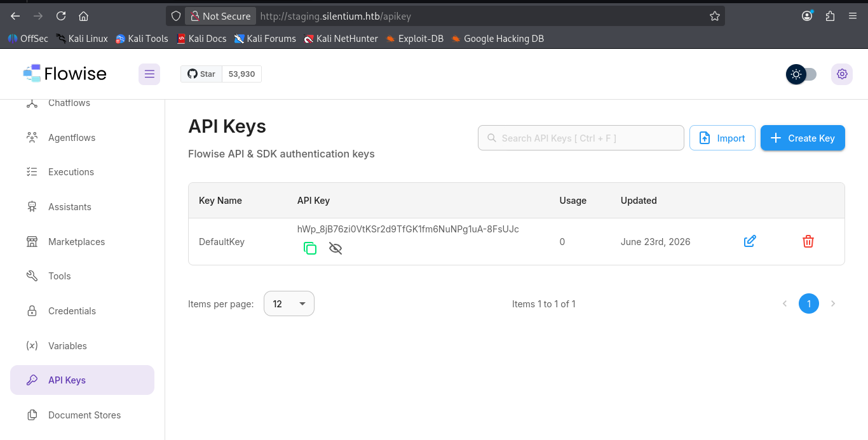Open the Firefox account icon
The image size is (868, 440).
coord(807,16)
